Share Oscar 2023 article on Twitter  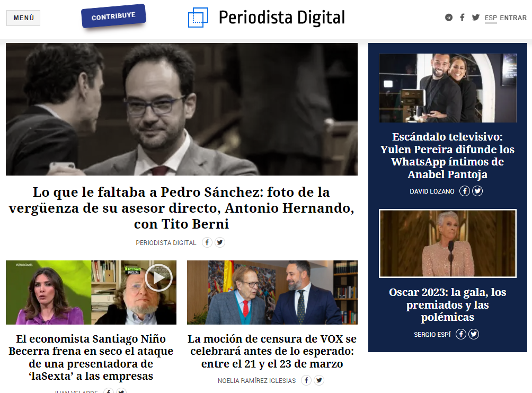(x=474, y=334)
